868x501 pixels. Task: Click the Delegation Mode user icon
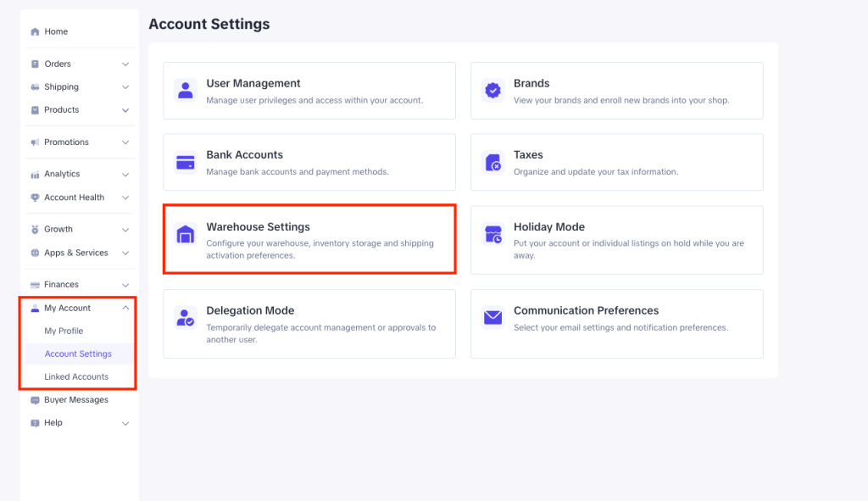[x=185, y=318]
